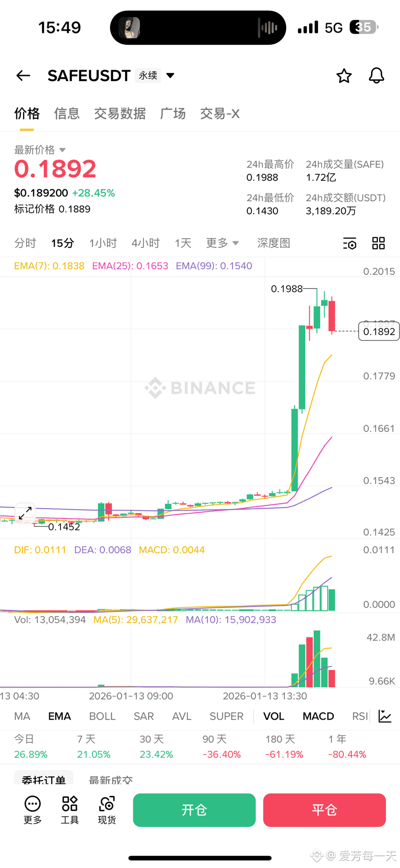This screenshot has height=868, width=400.
Task: Tap the 24h成交量 1.72亿 value
Action: pos(321,177)
